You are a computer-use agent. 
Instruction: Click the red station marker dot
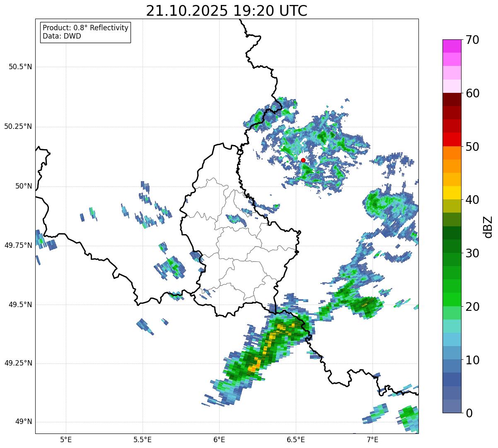(303, 160)
